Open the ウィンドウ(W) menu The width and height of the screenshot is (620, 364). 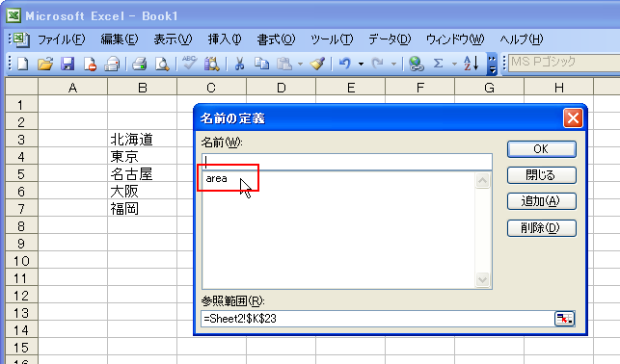[455, 39]
